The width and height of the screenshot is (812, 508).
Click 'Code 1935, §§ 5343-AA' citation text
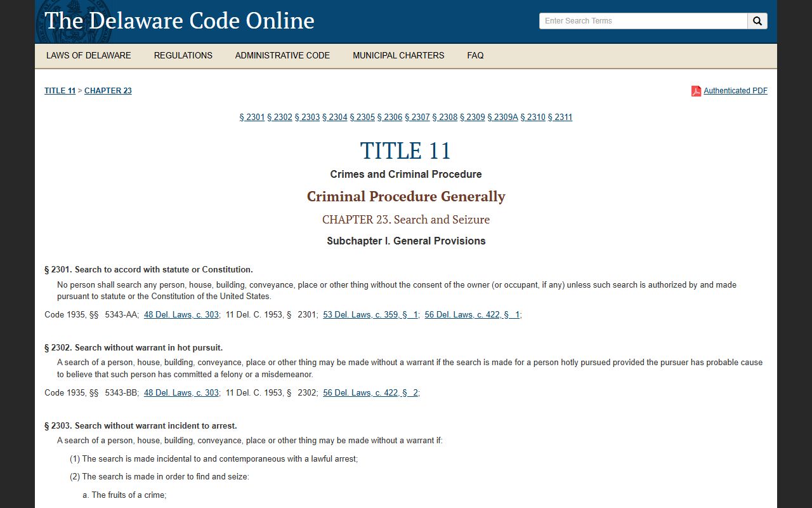point(91,314)
